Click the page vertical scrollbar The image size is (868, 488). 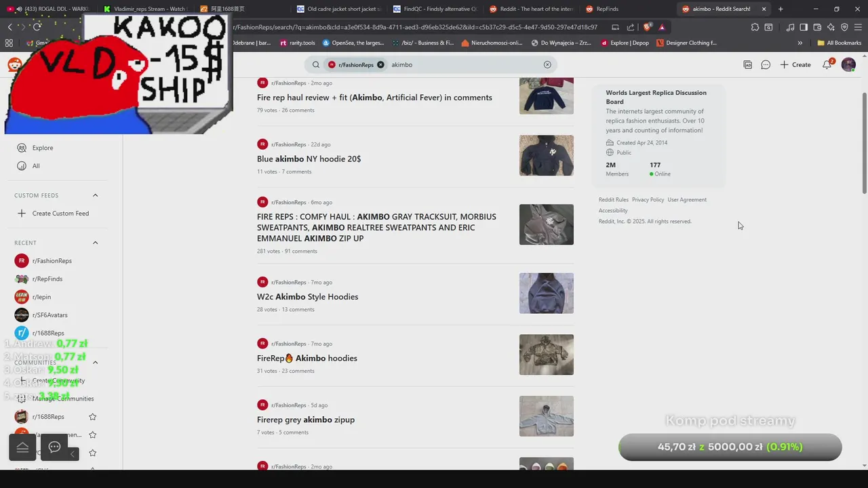pyautogui.click(x=864, y=142)
